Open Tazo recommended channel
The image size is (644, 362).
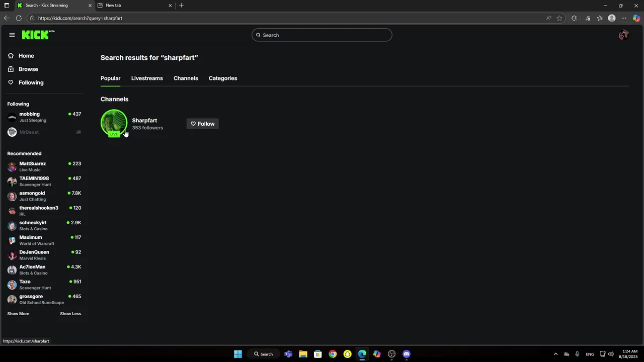pos(44,285)
